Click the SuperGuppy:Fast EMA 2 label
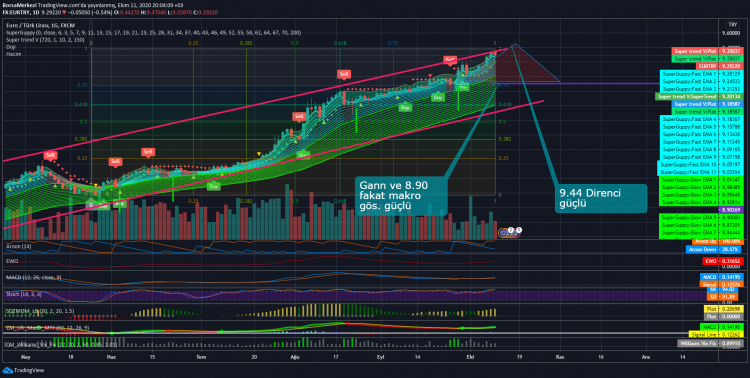 [701, 81]
